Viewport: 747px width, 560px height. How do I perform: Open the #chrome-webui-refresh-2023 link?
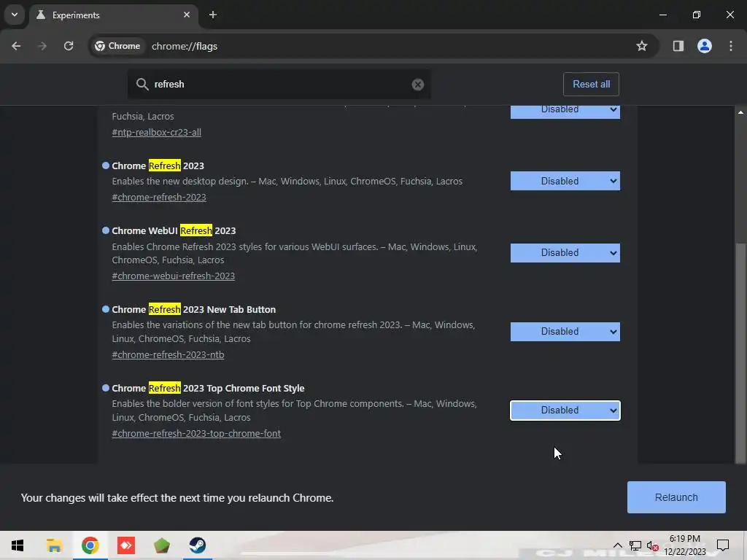point(173,276)
